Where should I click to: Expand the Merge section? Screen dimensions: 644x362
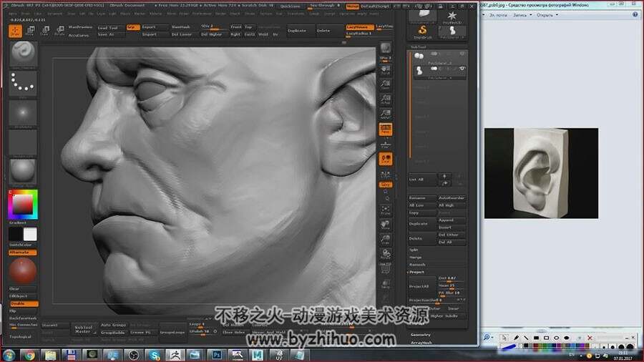pos(415,257)
